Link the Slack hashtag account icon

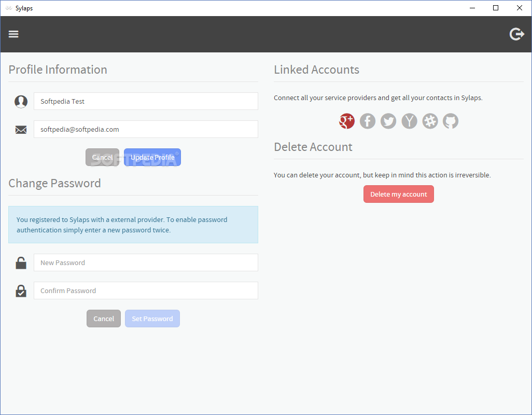[x=430, y=121]
